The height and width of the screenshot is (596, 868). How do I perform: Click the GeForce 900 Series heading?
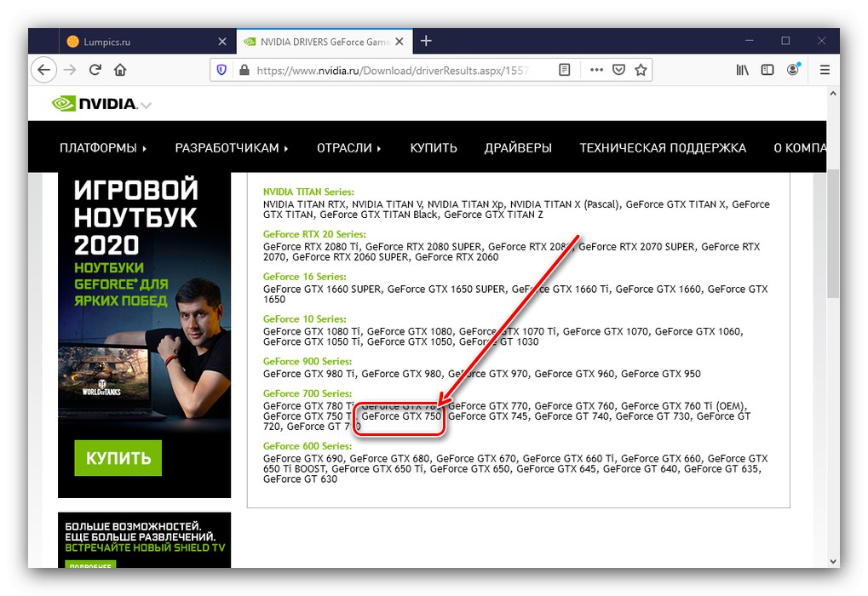pyautogui.click(x=308, y=361)
